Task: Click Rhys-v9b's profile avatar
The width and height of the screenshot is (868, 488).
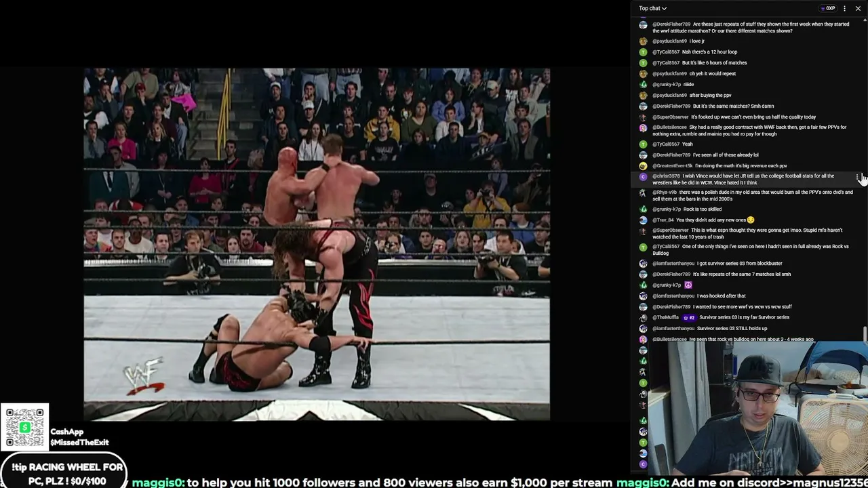Action: pos(643,193)
